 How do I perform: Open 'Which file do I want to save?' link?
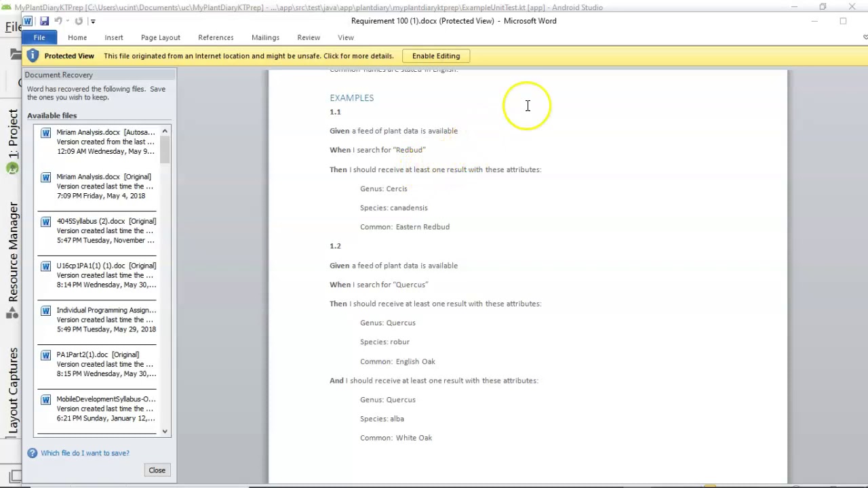[85, 453]
